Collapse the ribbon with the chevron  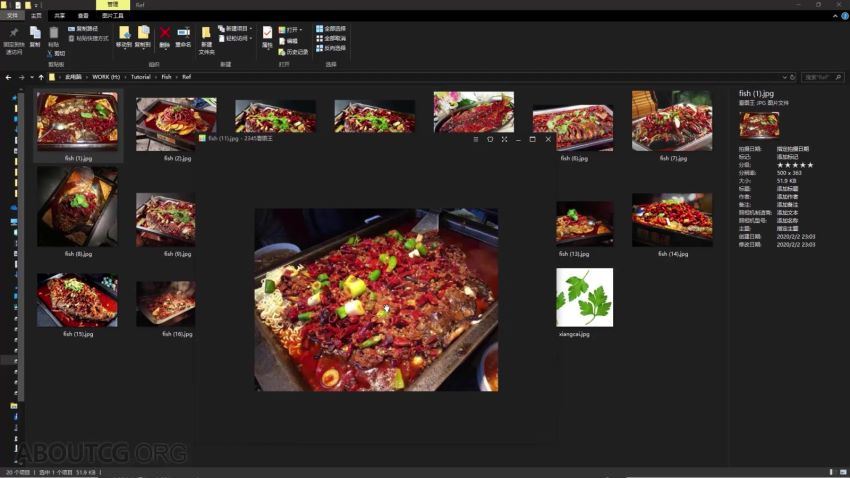(835, 16)
